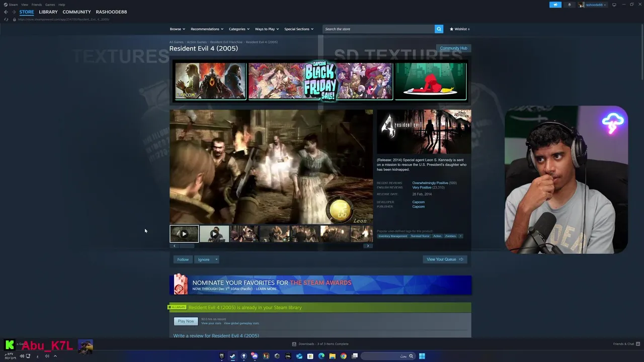The image size is (644, 362).
Task: Reload the store page
Action: [6, 19]
